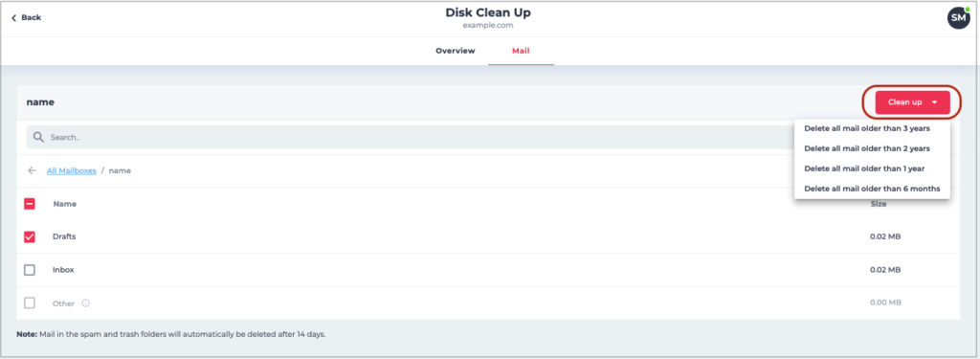Tick the Other folder checkbox
The width and height of the screenshot is (980, 359).
coord(30,303)
